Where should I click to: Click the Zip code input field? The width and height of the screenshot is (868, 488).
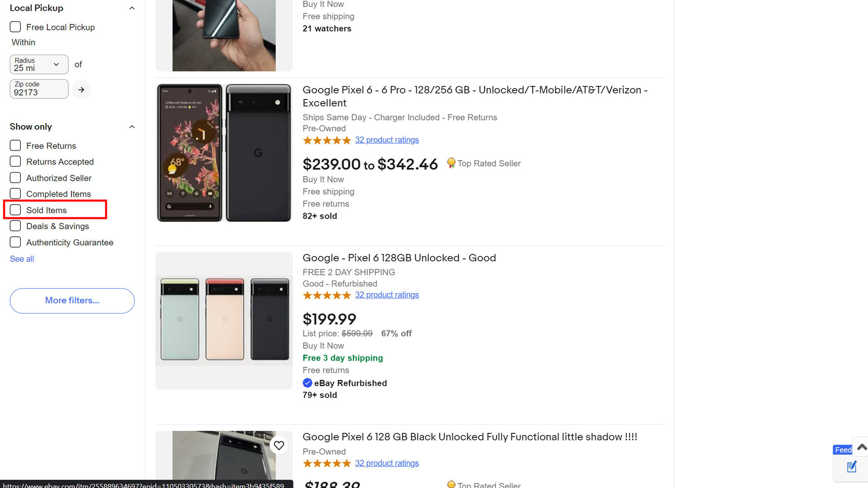coord(39,89)
